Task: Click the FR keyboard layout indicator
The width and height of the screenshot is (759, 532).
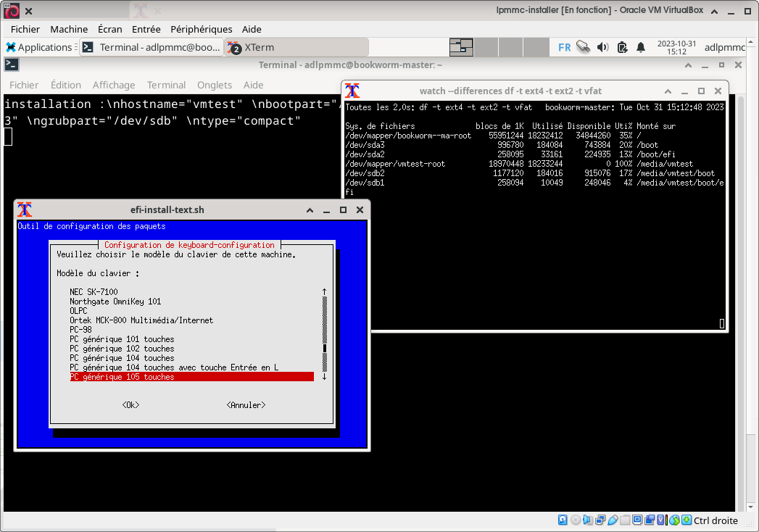Action: point(564,47)
